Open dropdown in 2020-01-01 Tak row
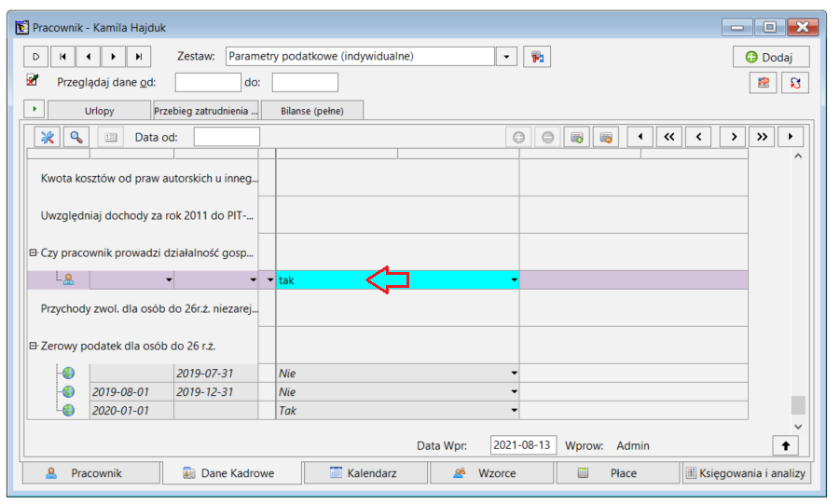Image resolution: width=840 pixels, height=504 pixels. [514, 411]
